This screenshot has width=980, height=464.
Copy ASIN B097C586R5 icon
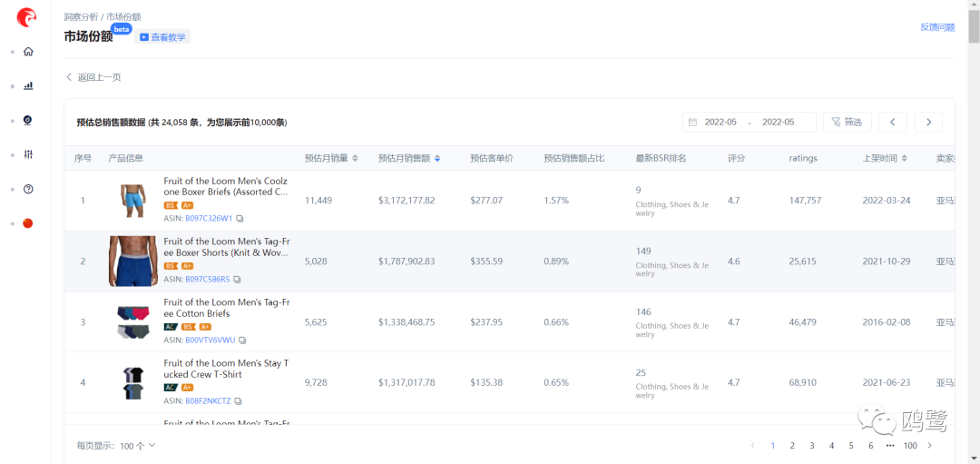coord(237,280)
